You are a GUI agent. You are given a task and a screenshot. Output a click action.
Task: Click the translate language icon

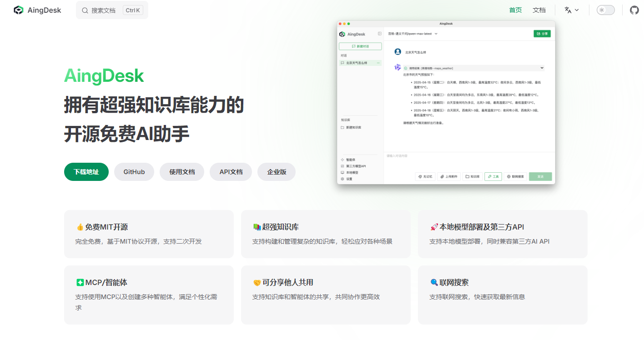click(x=568, y=10)
